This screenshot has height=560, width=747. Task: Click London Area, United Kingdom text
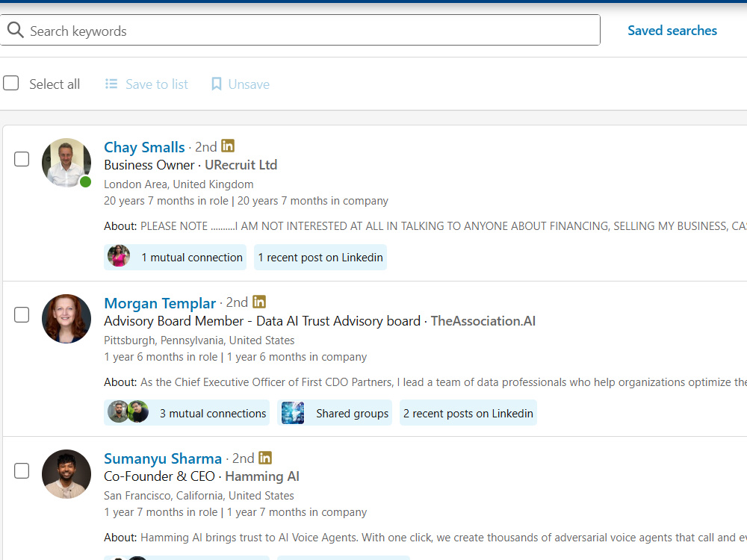179,184
